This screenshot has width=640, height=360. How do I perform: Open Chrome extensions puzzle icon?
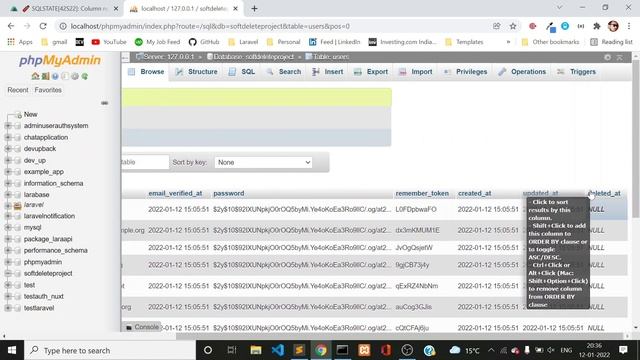coord(597,26)
